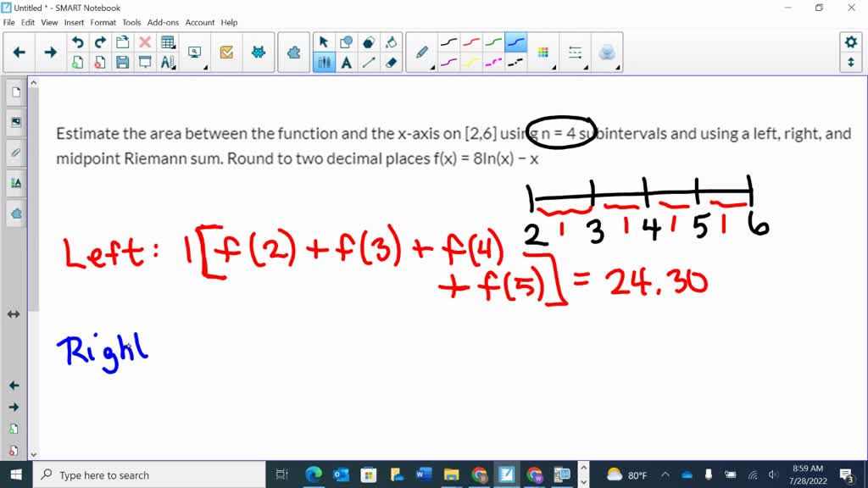Screen dimensions: 868x488
Task: Pick the yellow highlighter tool
Action: pos(472,62)
